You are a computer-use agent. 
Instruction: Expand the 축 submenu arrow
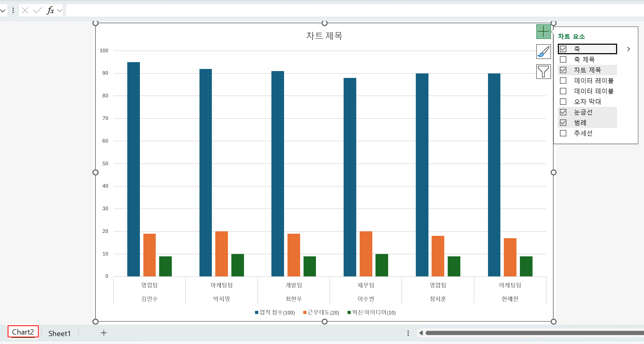pos(628,49)
